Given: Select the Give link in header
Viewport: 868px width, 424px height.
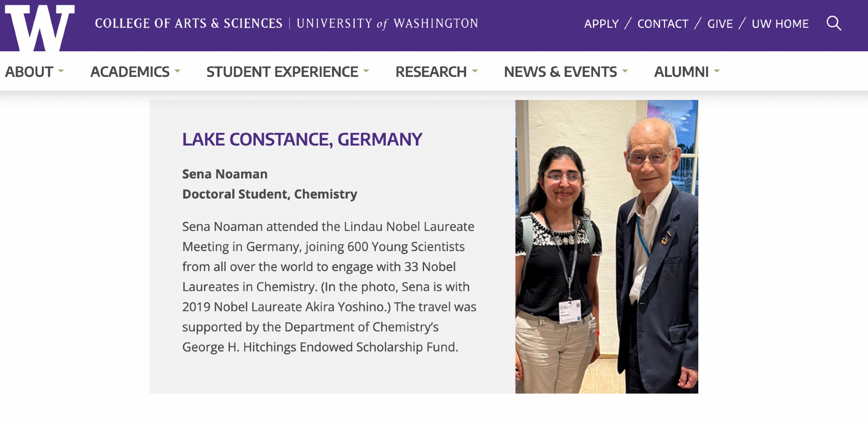Looking at the screenshot, I should tap(720, 24).
